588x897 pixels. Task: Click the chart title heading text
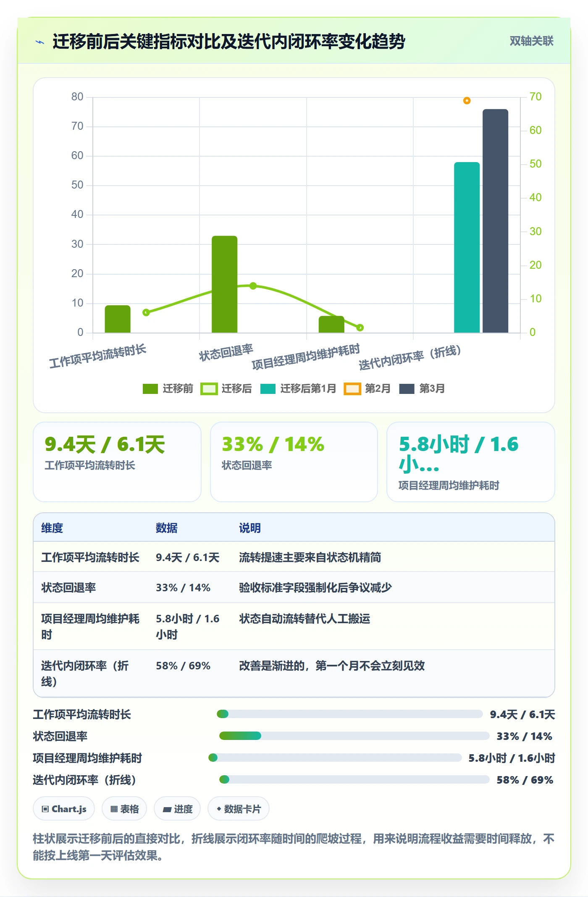[x=229, y=42]
